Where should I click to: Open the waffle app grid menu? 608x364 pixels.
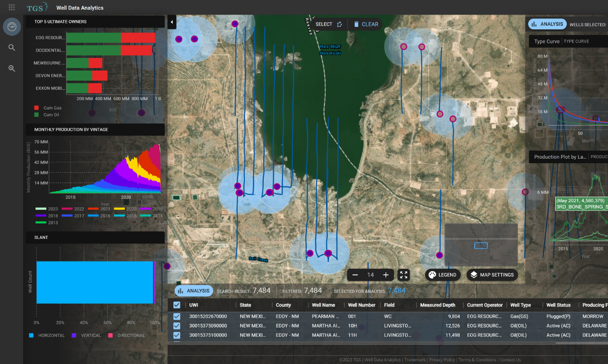[x=11, y=7]
